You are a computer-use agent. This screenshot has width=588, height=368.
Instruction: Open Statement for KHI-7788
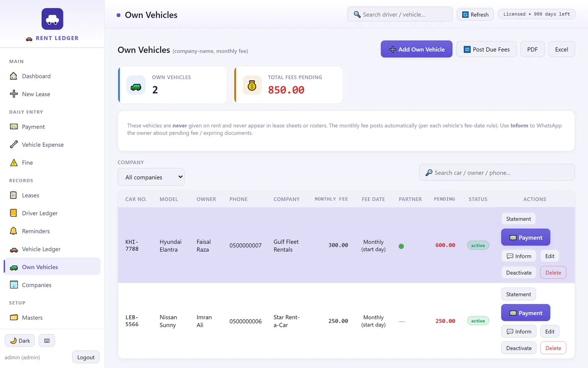pyautogui.click(x=518, y=219)
